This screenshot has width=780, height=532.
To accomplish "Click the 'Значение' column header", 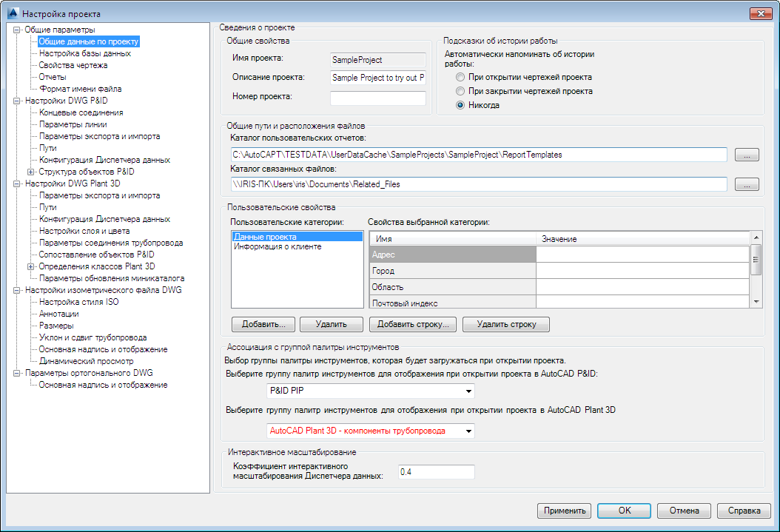I will (x=642, y=239).
